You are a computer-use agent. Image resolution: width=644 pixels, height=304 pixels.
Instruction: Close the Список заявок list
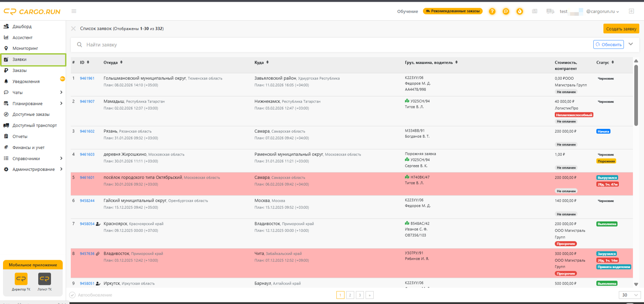click(73, 28)
